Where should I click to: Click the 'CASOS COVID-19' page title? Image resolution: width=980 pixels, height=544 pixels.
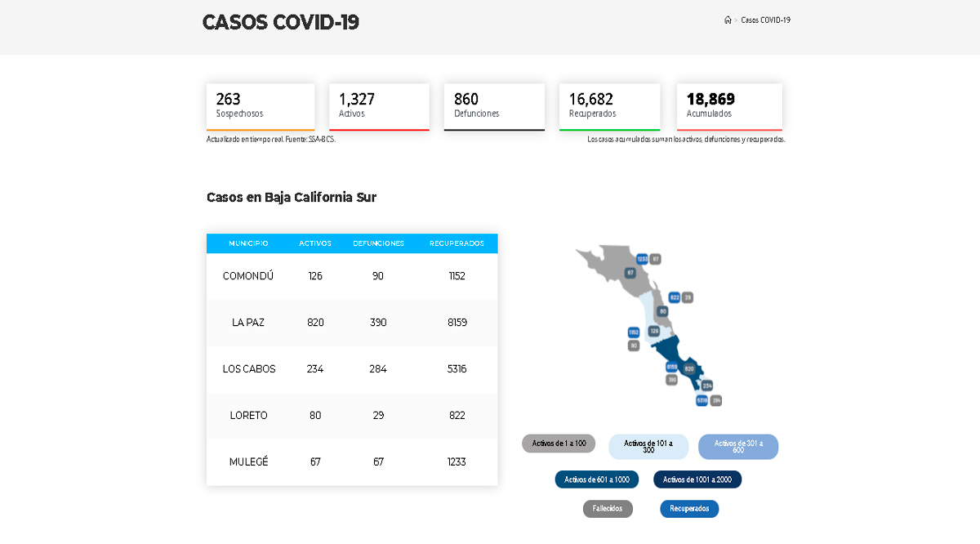(x=280, y=22)
